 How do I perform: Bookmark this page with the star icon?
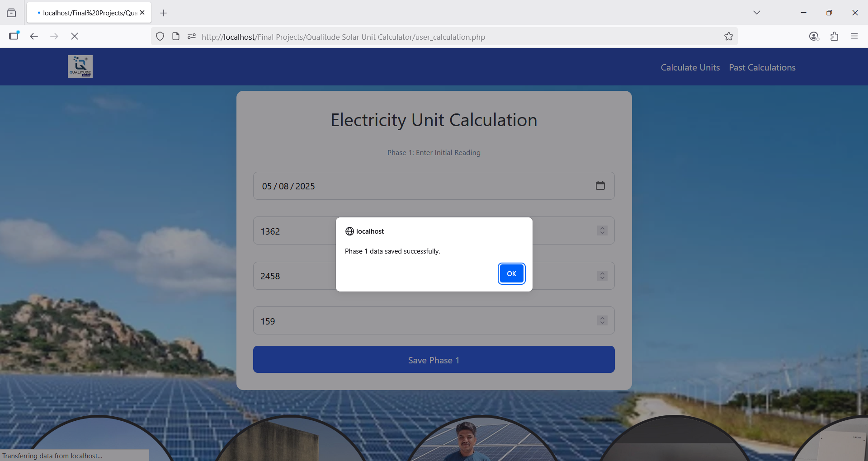coord(728,37)
